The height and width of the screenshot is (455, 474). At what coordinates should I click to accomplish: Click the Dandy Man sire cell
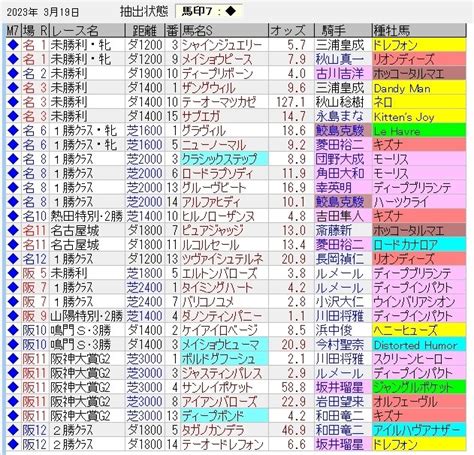pos(419,88)
